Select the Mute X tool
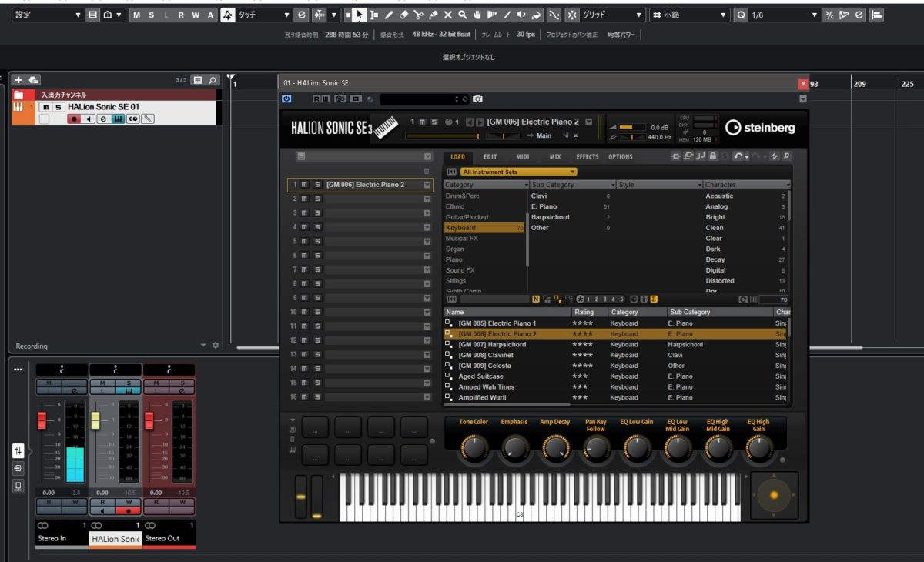Image resolution: width=924 pixels, height=562 pixels. coord(447,15)
